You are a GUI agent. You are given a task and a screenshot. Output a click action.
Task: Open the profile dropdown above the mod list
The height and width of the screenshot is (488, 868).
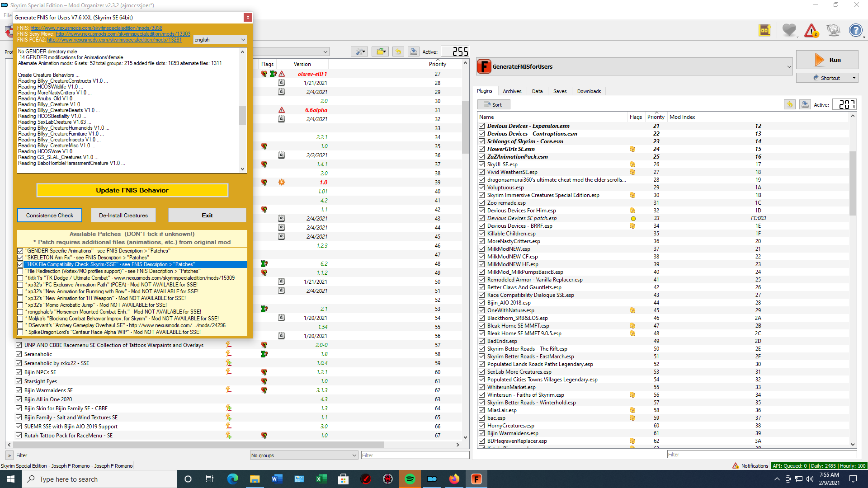tap(290, 52)
